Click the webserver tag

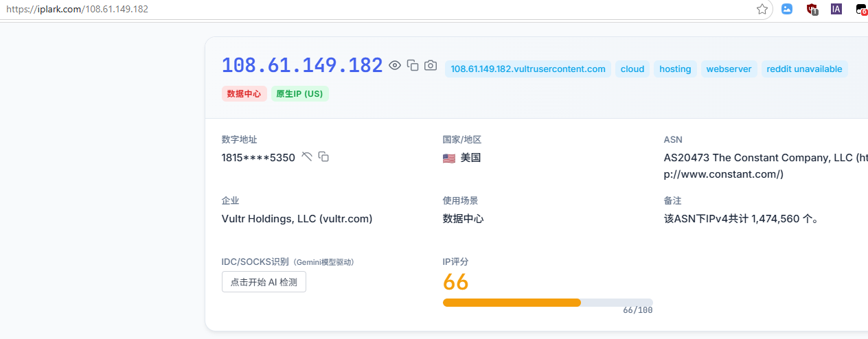click(x=729, y=69)
